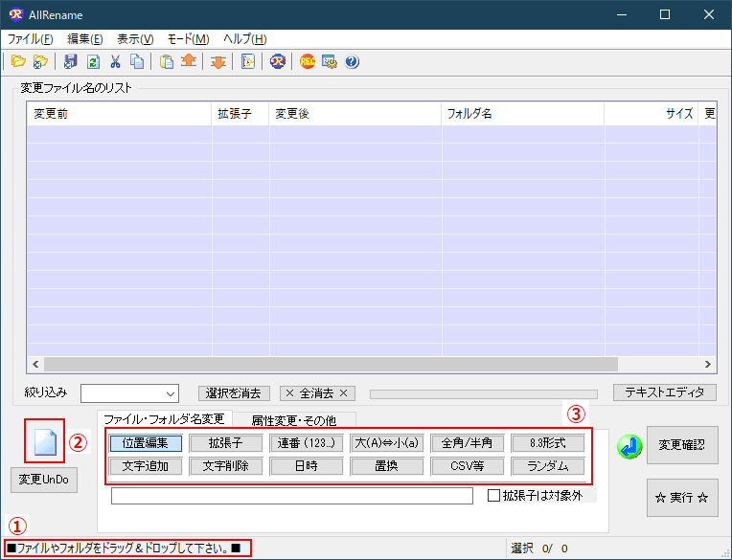Click the フォルダ名 column header
Viewport: 732px width, 560px height.
[x=522, y=113]
